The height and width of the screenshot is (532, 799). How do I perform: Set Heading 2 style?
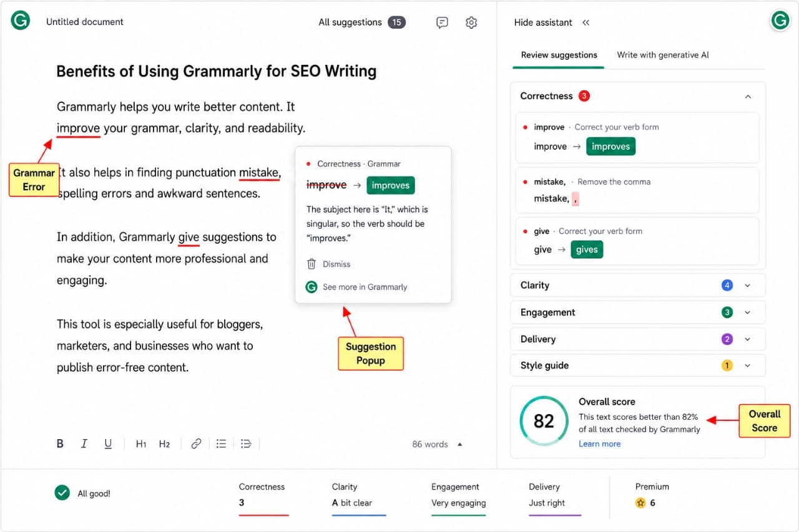(164, 444)
